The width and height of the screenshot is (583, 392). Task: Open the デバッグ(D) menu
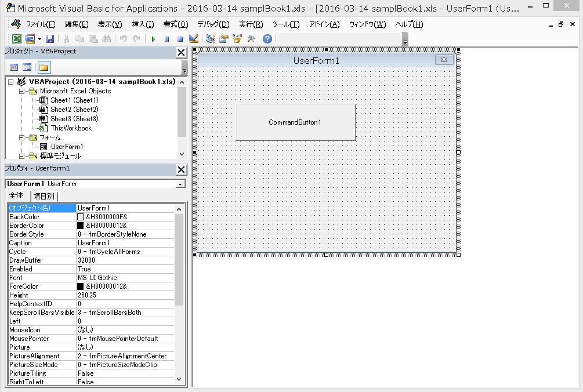click(x=213, y=24)
